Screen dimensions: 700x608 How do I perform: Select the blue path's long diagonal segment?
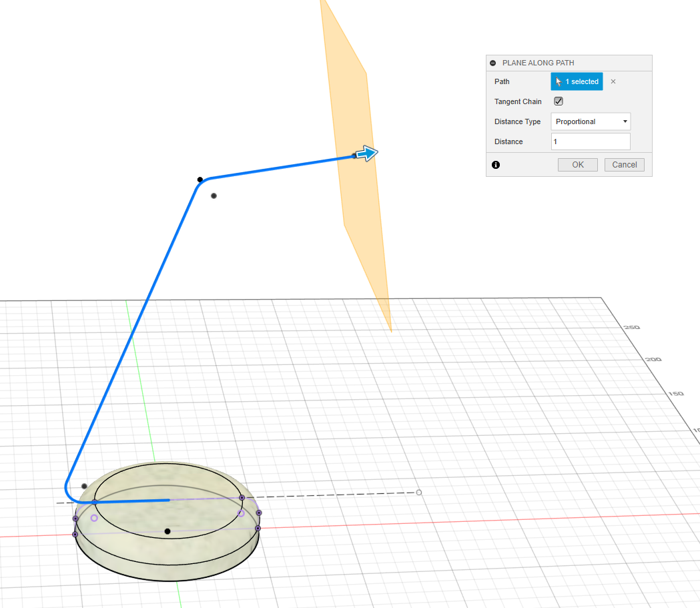pos(133,327)
